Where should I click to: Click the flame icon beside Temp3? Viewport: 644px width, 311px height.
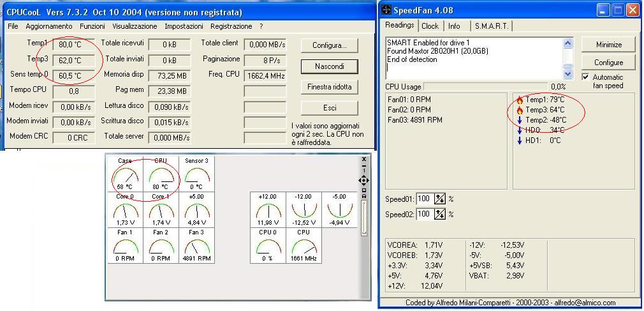click(x=520, y=110)
